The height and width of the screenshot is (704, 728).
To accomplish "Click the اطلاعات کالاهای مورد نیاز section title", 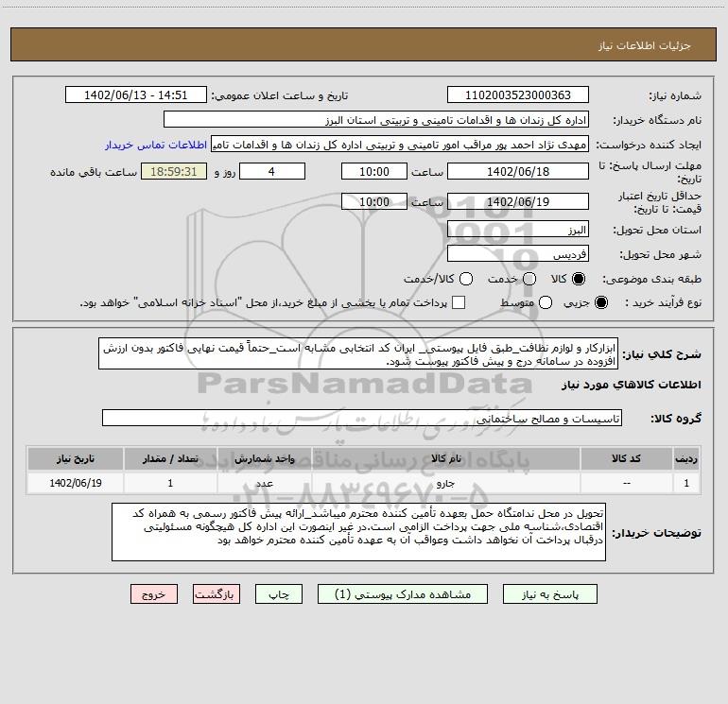I will [x=631, y=385].
